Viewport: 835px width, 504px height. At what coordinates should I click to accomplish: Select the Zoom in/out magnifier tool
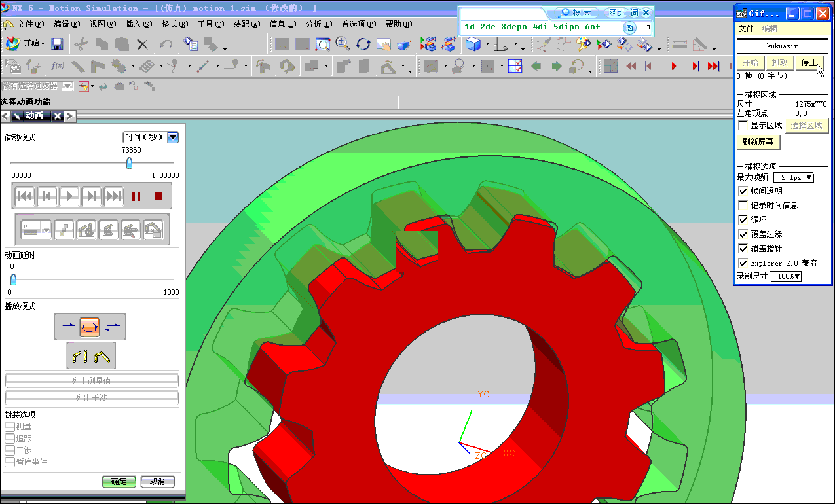tap(343, 44)
